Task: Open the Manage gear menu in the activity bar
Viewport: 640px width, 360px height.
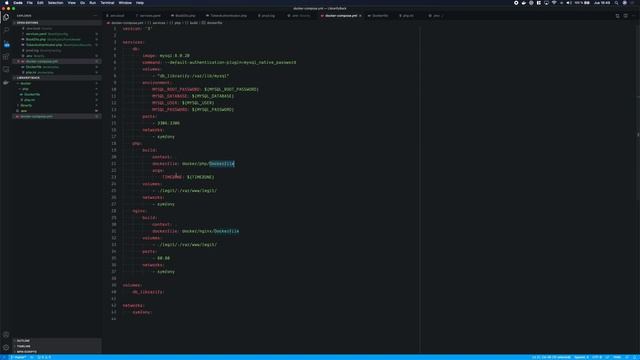Action: pyautogui.click(x=6, y=347)
